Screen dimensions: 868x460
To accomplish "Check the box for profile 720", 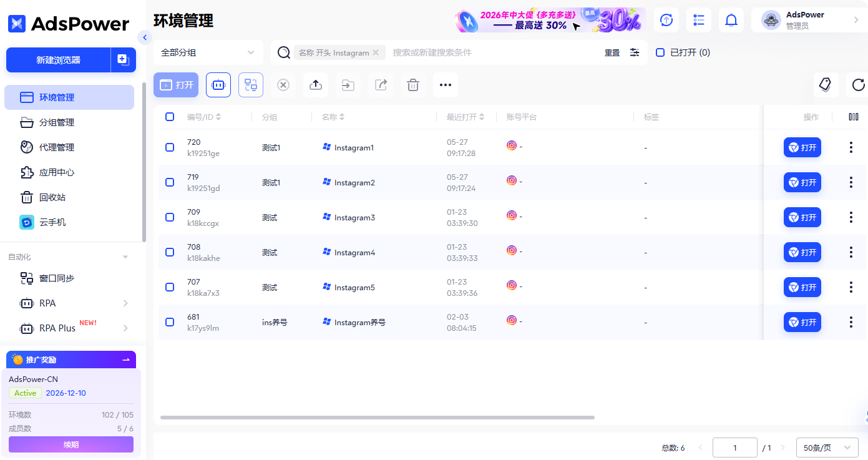I will click(170, 147).
